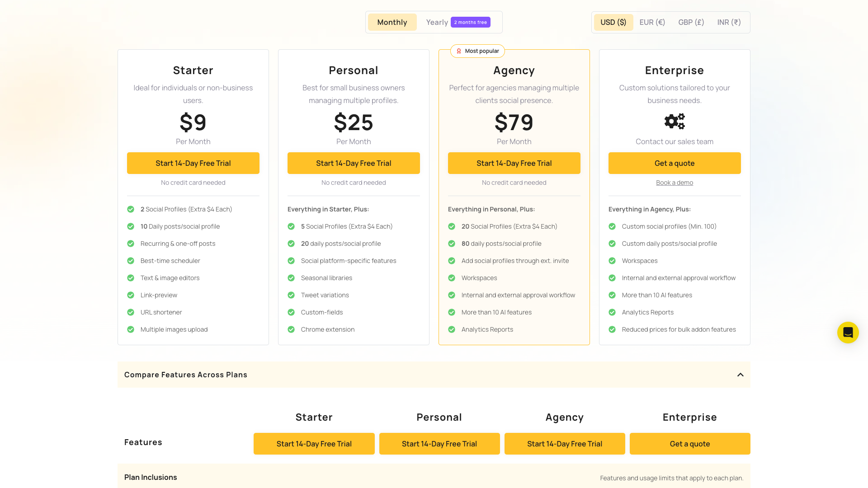868x488 pixels.
Task: Get a quote for Enterprise
Action: click(674, 163)
